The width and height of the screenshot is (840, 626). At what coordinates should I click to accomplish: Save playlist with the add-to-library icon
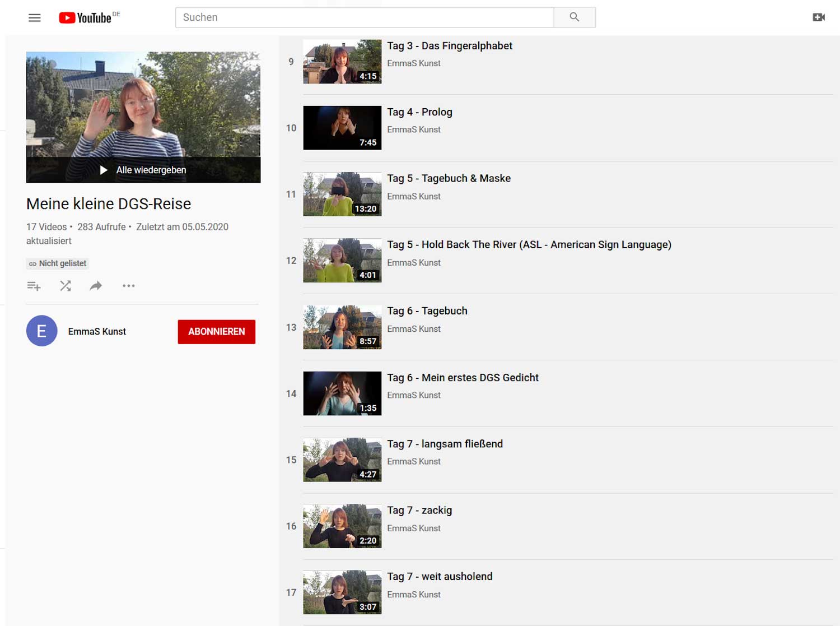34,286
